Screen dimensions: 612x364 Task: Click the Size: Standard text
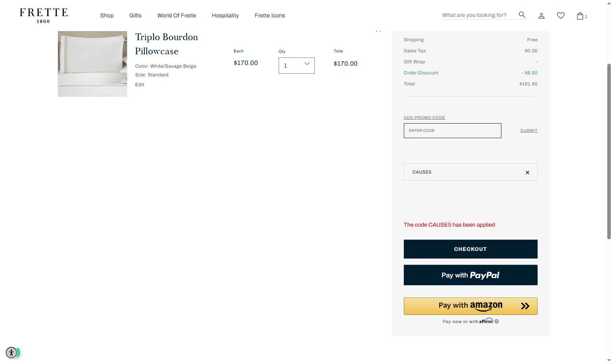(152, 75)
